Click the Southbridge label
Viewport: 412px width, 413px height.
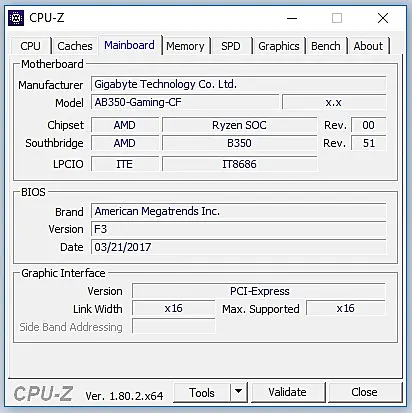click(54, 143)
